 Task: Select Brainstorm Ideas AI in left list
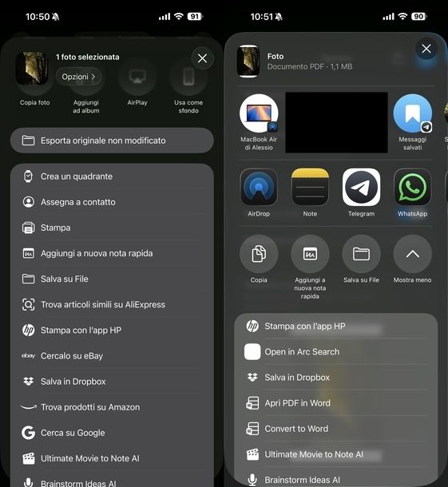pos(112,481)
